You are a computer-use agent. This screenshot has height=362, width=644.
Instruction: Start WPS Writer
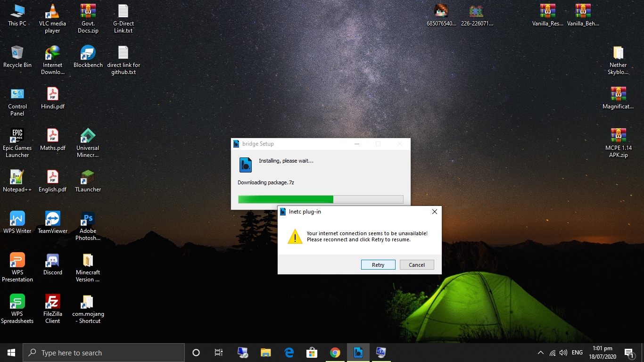pos(17,219)
